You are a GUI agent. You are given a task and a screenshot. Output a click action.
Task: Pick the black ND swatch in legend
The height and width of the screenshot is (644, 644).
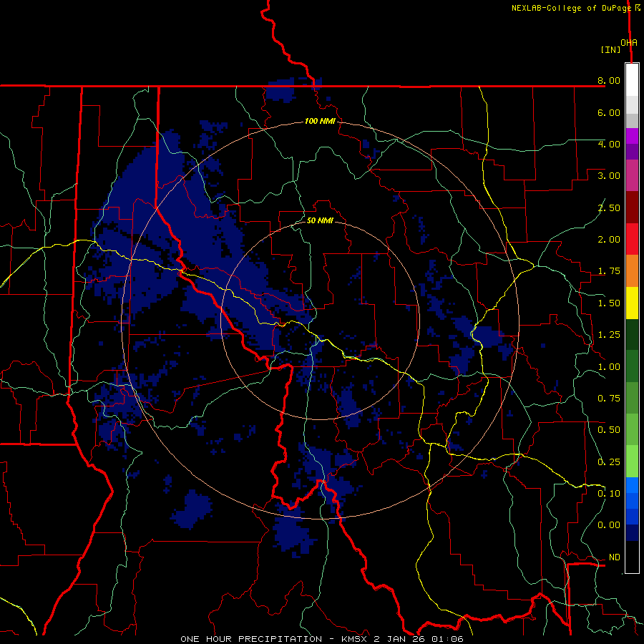[632, 557]
